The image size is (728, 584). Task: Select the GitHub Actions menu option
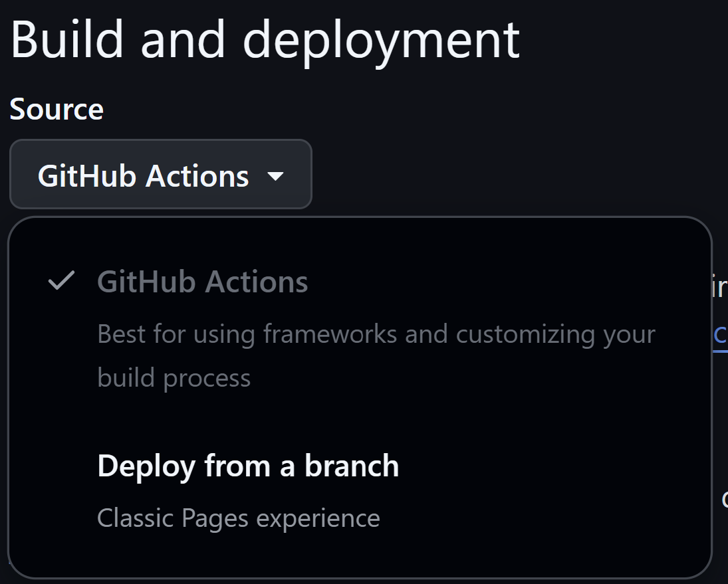pos(203,282)
